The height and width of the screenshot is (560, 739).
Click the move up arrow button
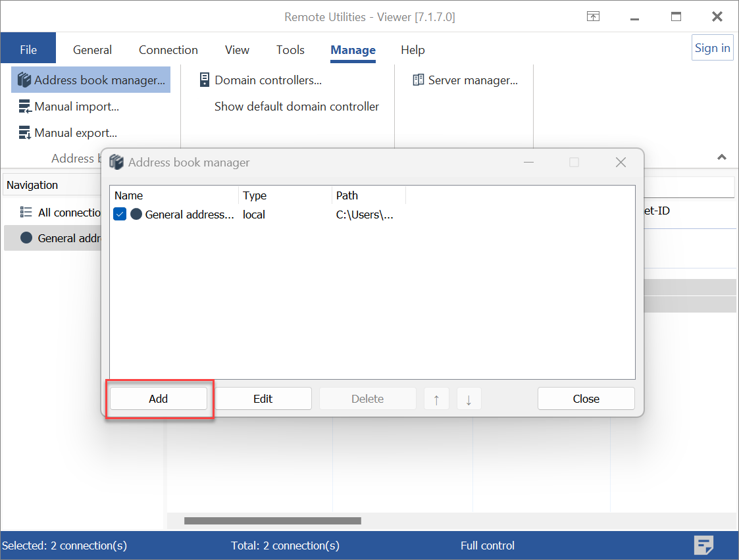point(436,399)
